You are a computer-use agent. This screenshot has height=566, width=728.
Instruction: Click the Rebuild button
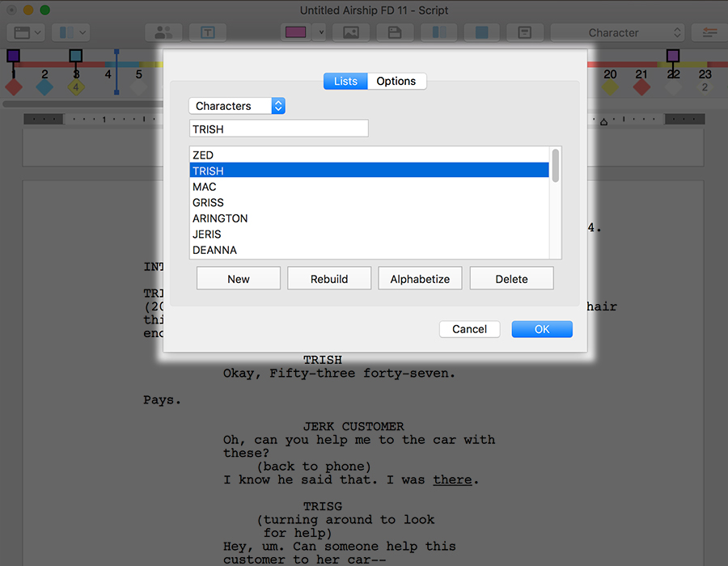point(329,279)
